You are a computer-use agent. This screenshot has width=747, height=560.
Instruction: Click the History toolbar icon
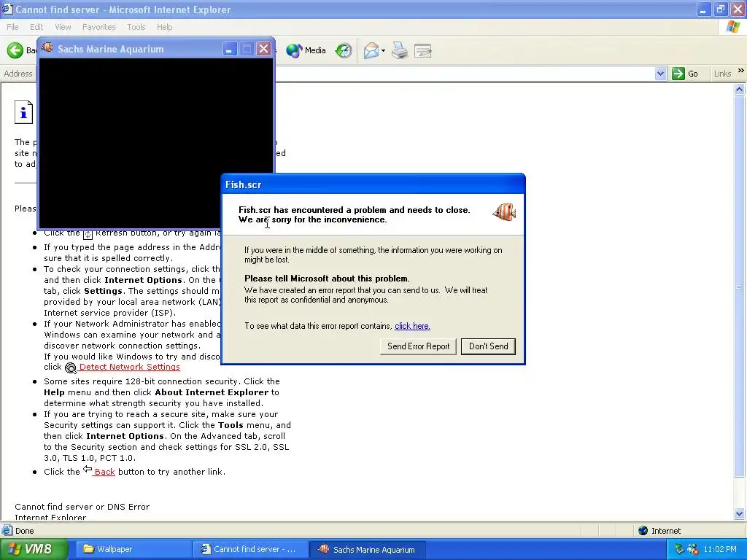coord(344,50)
